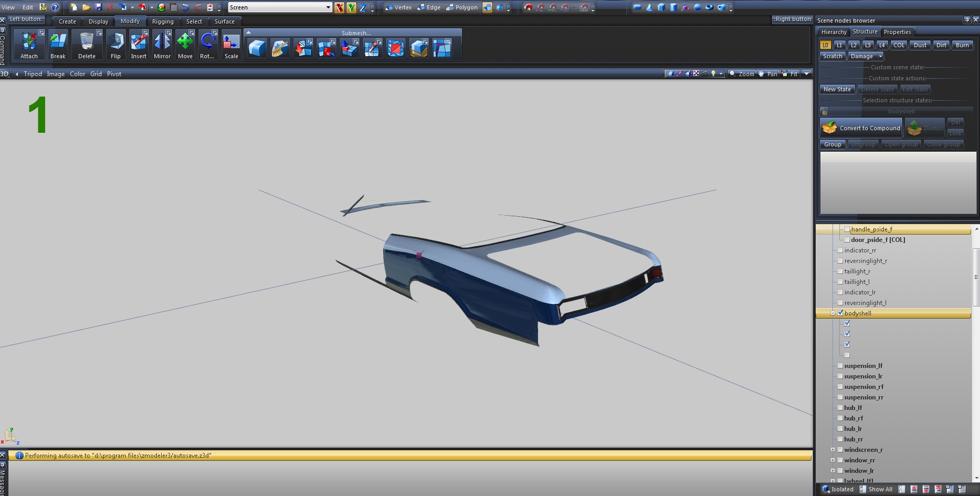Viewport: 980px width, 496px height.
Task: Enable the taillight_r checkbox
Action: pyautogui.click(x=840, y=271)
